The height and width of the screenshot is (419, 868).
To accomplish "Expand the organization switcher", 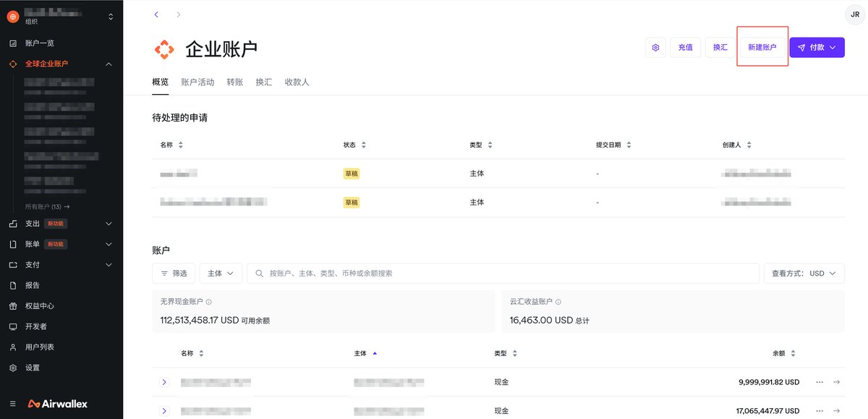I will coord(111,16).
